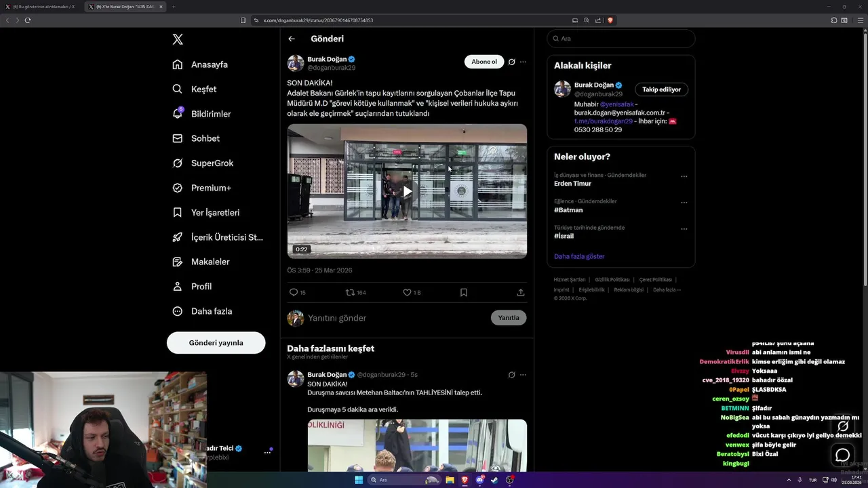Open Profil page
Screen dimensions: 868x488
point(192,287)
